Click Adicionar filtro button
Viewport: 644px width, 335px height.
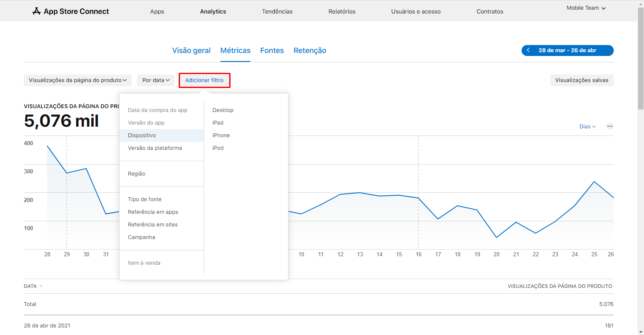click(204, 80)
